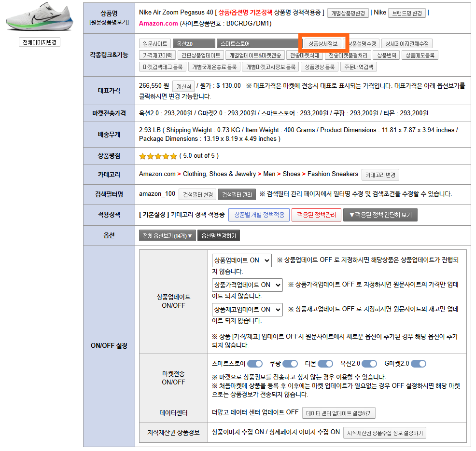
Task: Click 상품별 개별 정책적용 button
Action: coord(259,215)
